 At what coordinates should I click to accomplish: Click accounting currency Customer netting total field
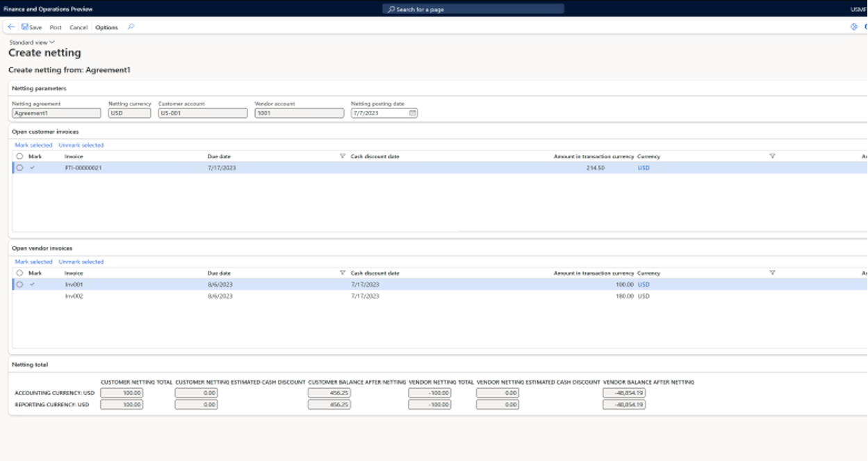point(122,393)
